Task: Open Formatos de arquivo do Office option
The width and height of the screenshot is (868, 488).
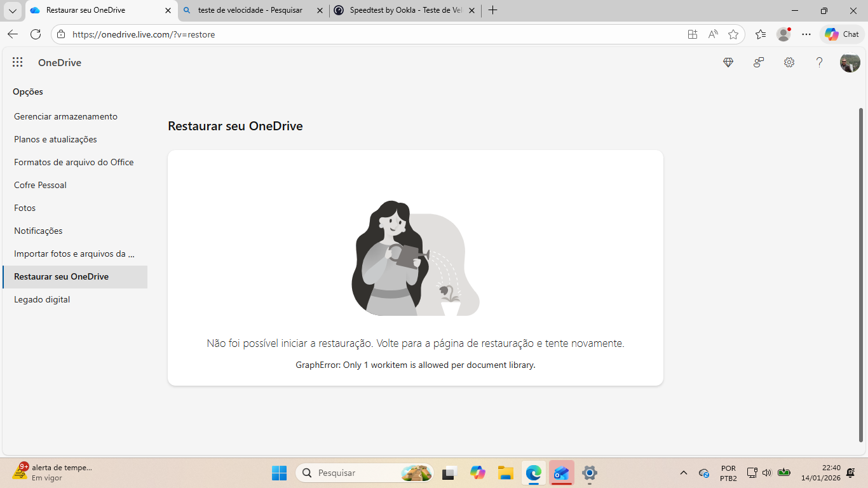Action: pyautogui.click(x=75, y=162)
